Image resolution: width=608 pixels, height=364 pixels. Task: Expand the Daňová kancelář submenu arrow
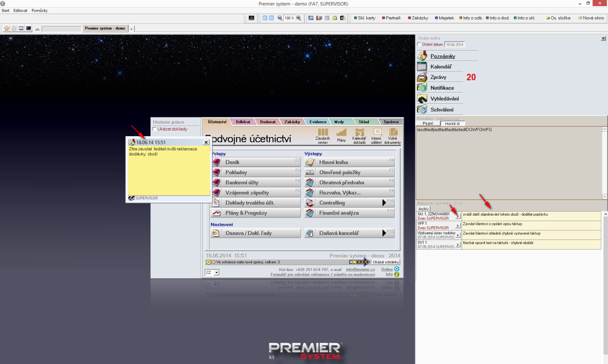[x=384, y=233]
